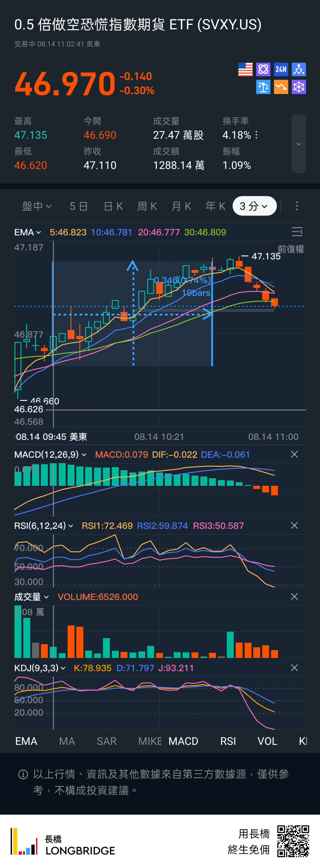
Task: Tap the 0.346 (0.74%) measurement label
Action: tap(182, 280)
